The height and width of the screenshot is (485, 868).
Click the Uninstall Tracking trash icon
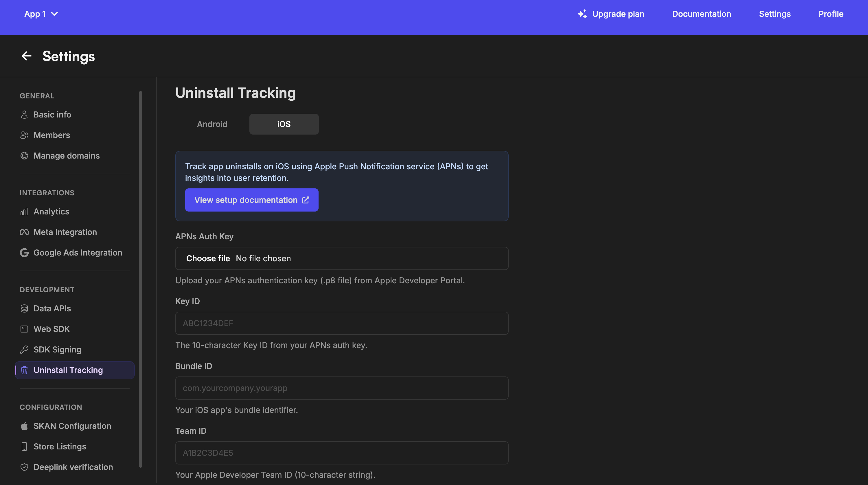[x=24, y=370]
